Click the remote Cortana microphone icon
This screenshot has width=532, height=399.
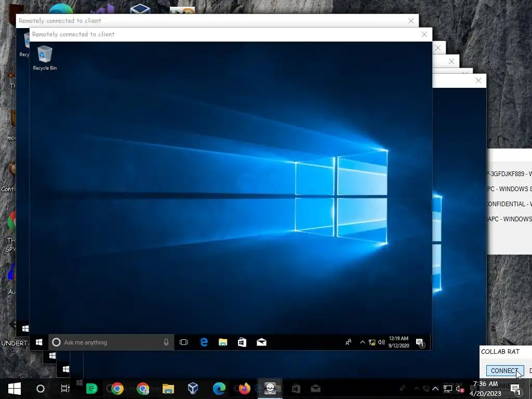[x=166, y=342]
